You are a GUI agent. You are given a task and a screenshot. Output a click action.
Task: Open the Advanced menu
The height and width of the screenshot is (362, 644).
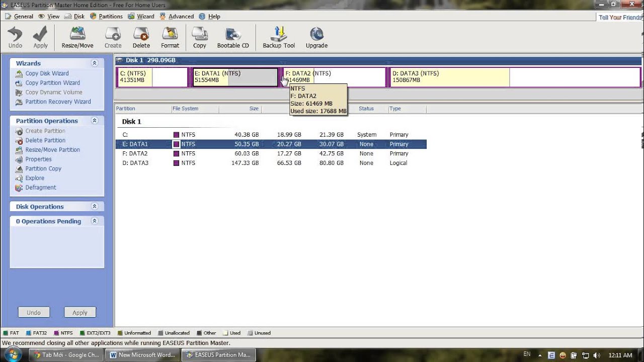pyautogui.click(x=177, y=16)
